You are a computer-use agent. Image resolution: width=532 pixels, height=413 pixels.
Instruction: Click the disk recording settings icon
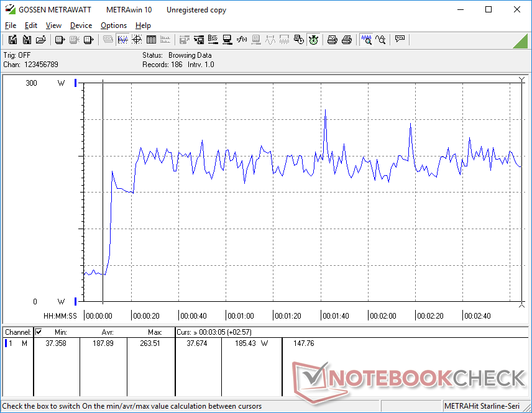pyautogui.click(x=199, y=40)
